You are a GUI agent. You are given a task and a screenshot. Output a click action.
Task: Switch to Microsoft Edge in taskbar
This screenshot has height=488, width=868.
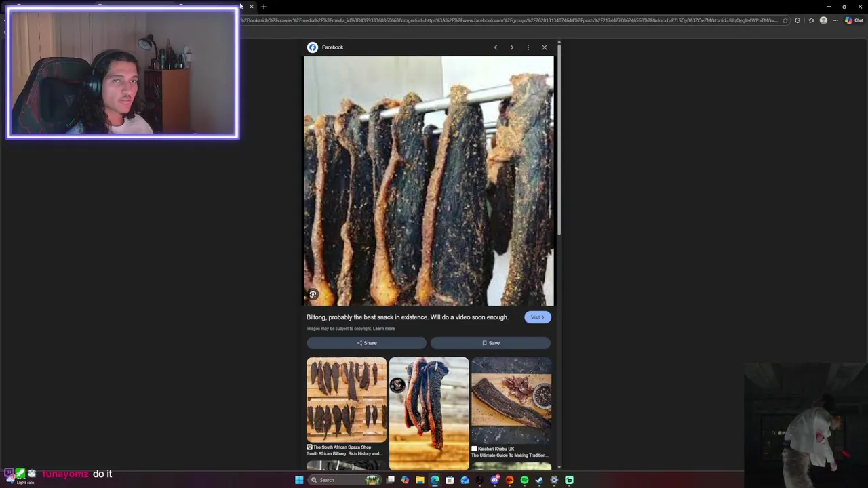(435, 480)
